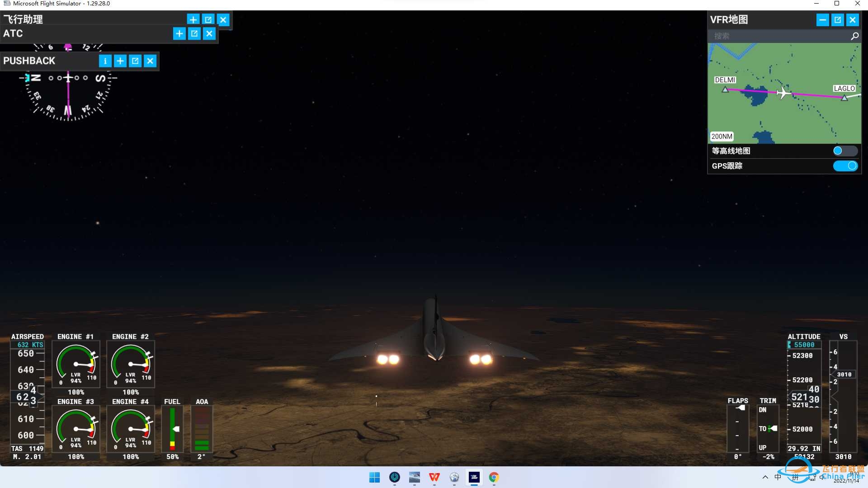The image size is (868, 488).
Task: Select the LAGLO waypoint on map
Action: pyautogui.click(x=844, y=98)
